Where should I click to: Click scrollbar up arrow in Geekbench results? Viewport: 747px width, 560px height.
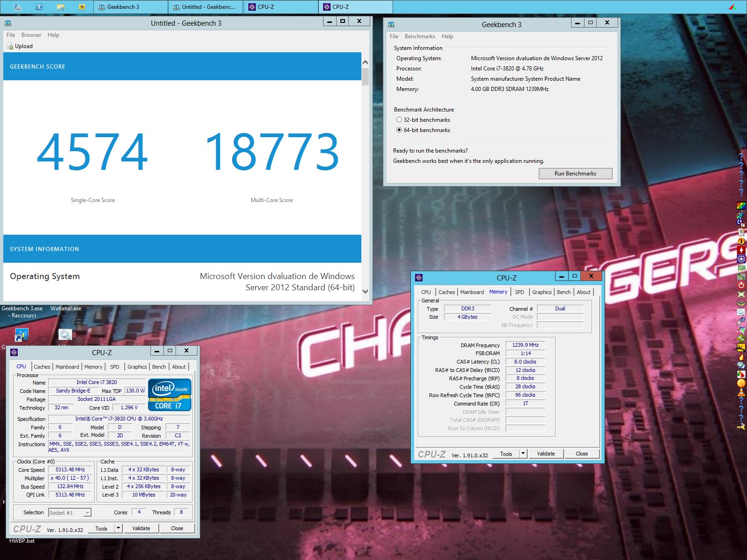(x=365, y=63)
